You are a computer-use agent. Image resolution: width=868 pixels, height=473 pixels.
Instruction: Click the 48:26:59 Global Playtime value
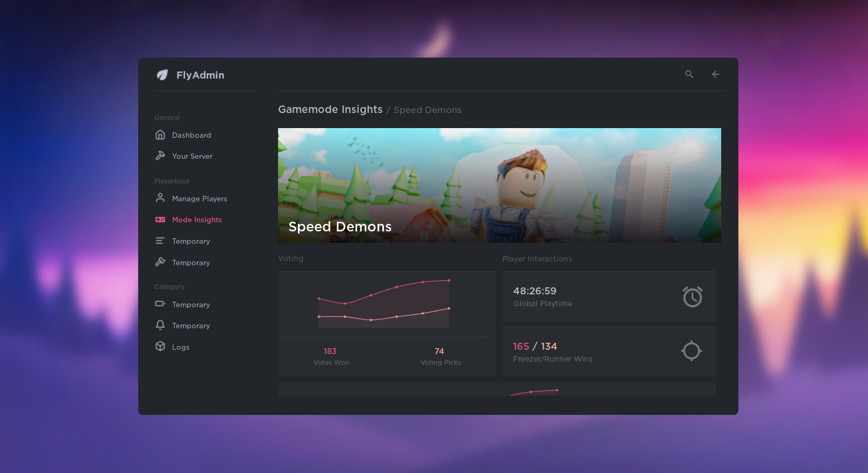pyautogui.click(x=535, y=291)
